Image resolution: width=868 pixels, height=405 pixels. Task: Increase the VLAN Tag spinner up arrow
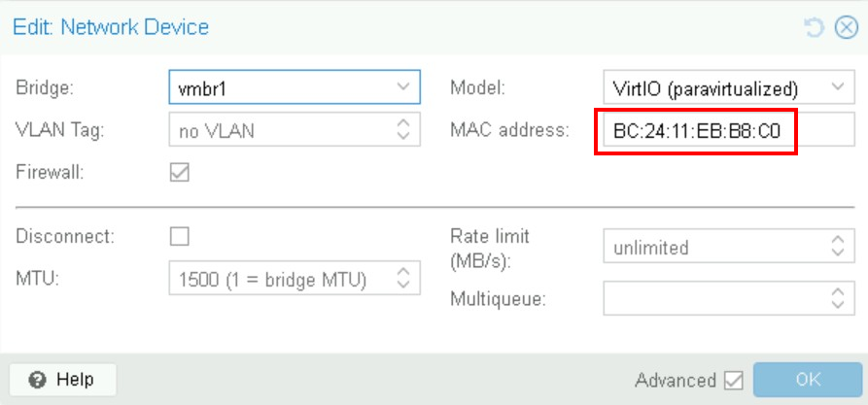[403, 122]
